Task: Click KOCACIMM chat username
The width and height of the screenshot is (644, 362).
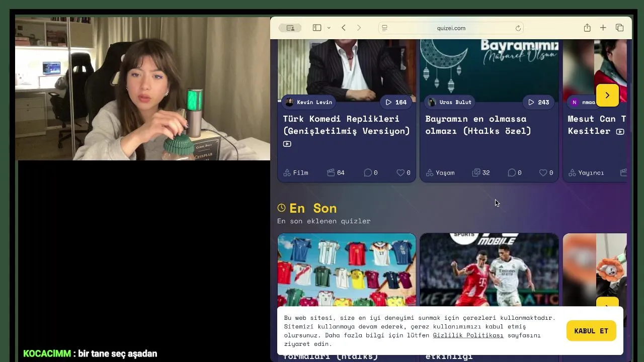Action: pos(47,354)
